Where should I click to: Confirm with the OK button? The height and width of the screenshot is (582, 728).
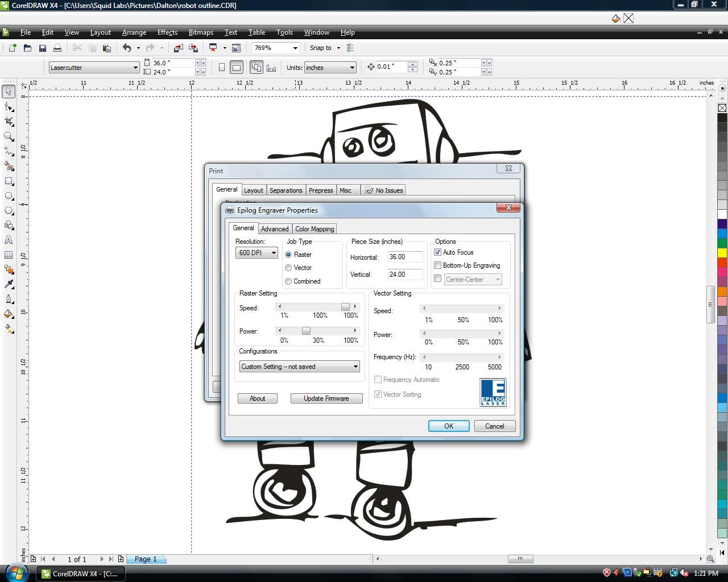point(449,426)
